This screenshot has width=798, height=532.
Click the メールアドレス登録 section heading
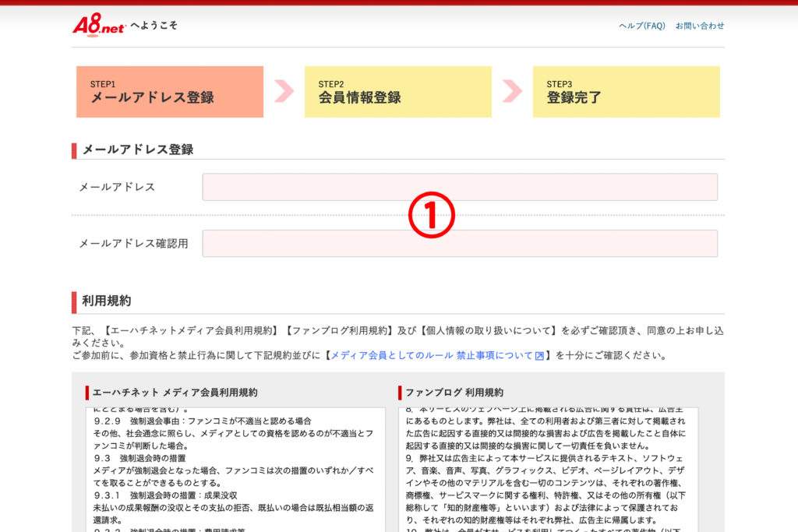coord(137,150)
